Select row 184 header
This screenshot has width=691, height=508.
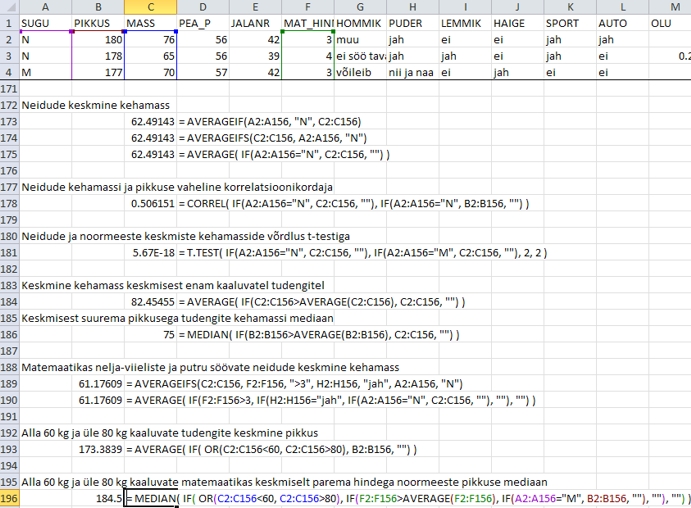[10, 302]
